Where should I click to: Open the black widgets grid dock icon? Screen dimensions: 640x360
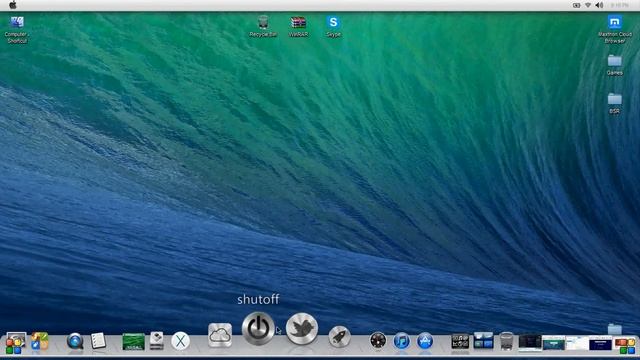coord(460,342)
